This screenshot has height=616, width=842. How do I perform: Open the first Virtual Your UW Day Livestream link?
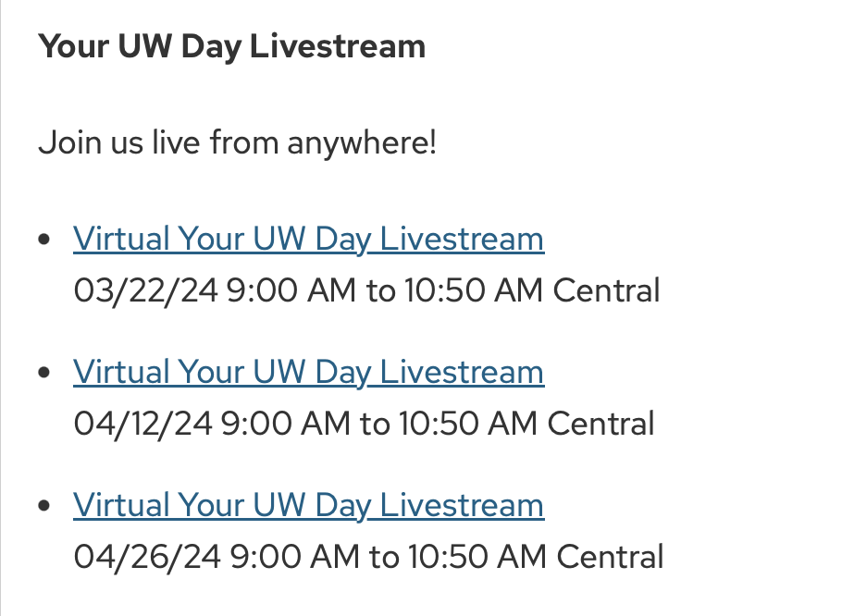point(309,239)
